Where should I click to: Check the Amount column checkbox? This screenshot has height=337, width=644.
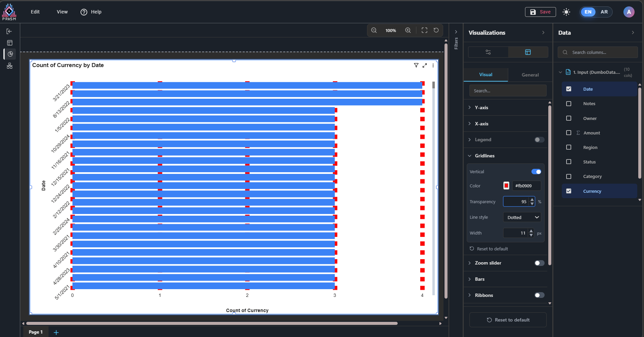click(x=569, y=133)
